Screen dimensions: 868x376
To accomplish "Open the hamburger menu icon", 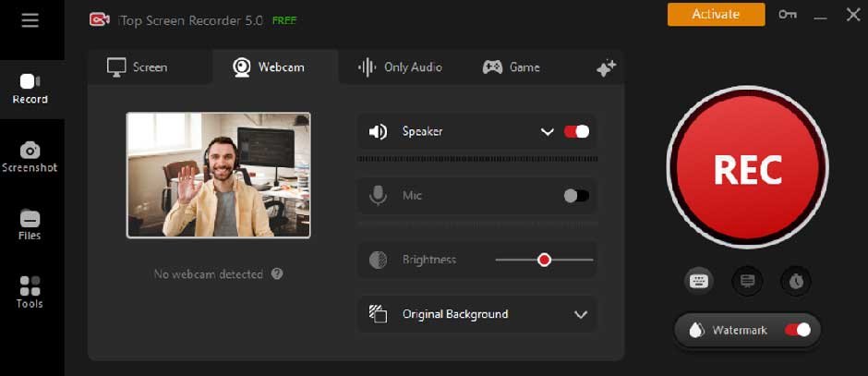I will click(30, 20).
